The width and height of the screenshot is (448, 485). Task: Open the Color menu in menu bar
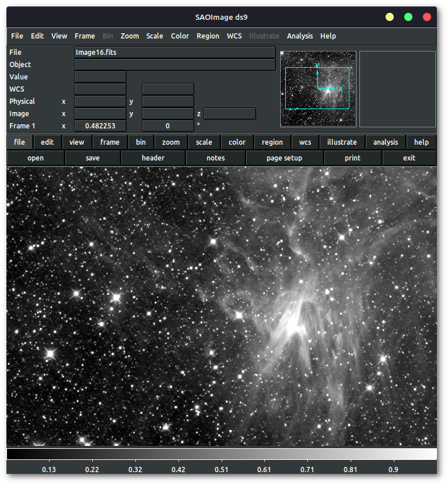[x=180, y=36]
